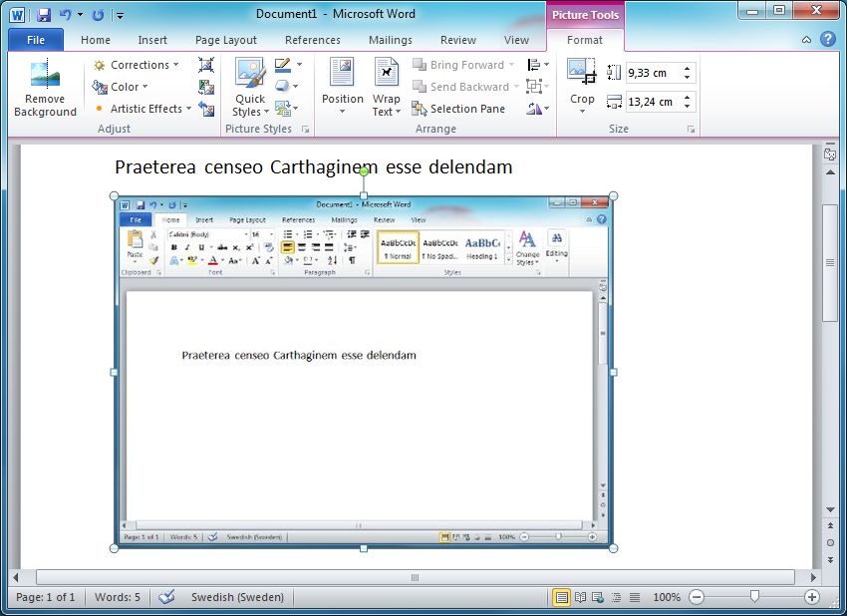Minimize the ribbon with the caret button

click(806, 40)
